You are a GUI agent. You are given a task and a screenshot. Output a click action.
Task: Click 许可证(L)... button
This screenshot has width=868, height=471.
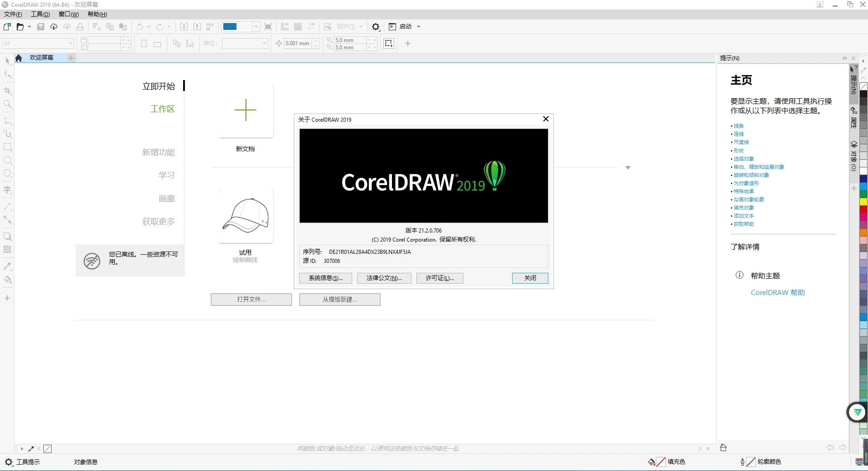coord(440,278)
